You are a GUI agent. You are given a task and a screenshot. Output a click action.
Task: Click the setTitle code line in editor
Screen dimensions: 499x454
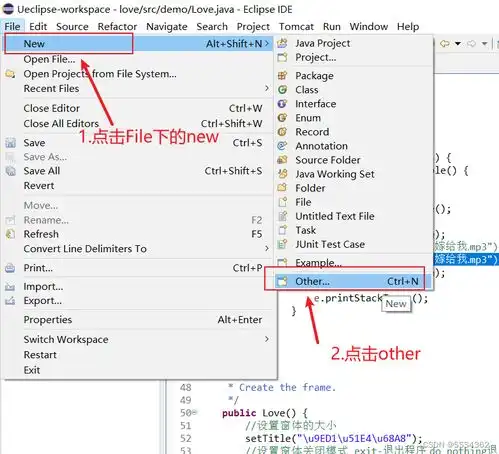pyautogui.click(x=334, y=438)
